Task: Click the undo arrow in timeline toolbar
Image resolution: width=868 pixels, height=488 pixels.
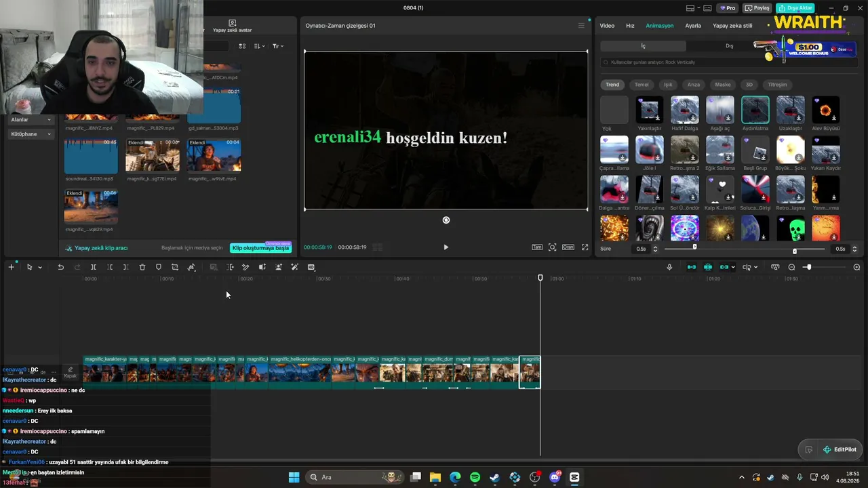Action: (60, 267)
